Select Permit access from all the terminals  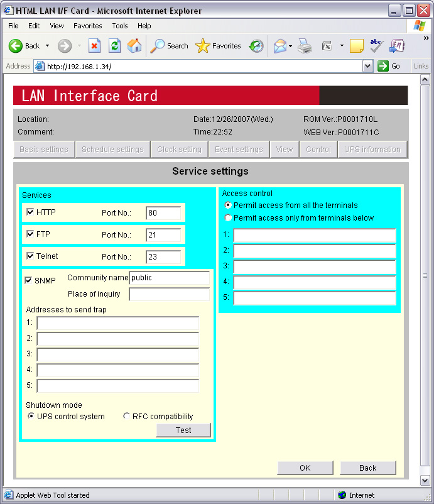click(x=228, y=205)
